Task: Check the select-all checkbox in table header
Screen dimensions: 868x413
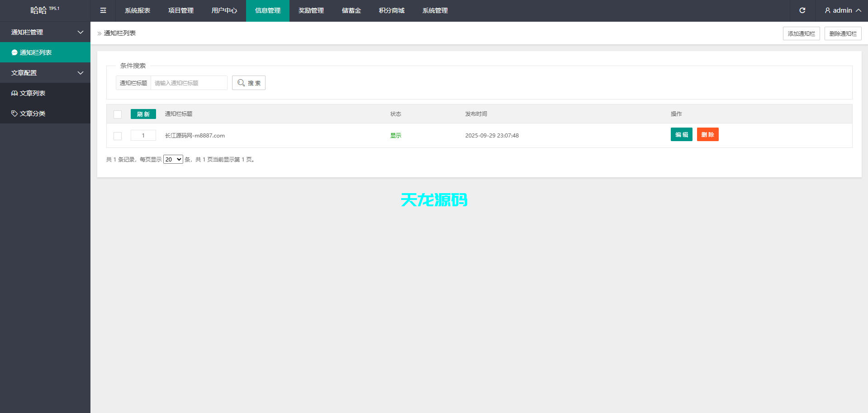Action: point(118,114)
